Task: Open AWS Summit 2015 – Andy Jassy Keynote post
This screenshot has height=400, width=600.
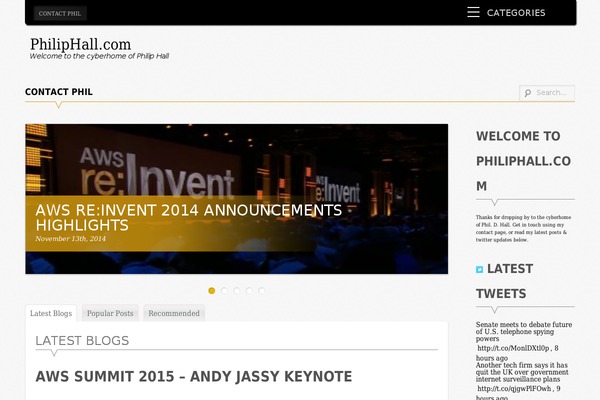Action: [194, 376]
